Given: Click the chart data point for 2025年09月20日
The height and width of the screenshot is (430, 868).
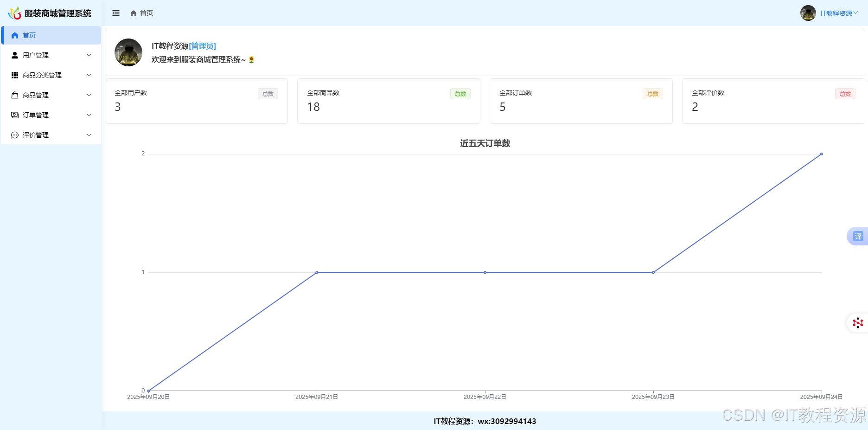Looking at the screenshot, I should tap(148, 391).
